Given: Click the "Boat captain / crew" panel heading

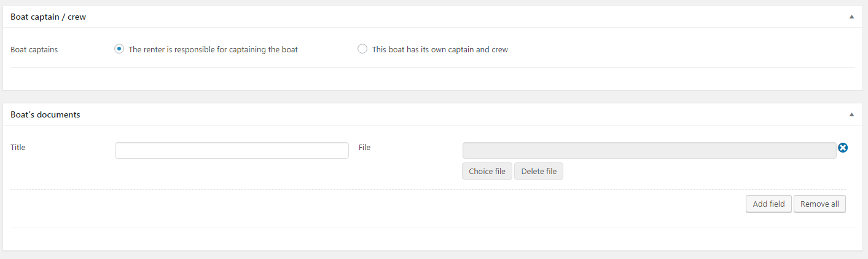Looking at the screenshot, I should (x=49, y=17).
